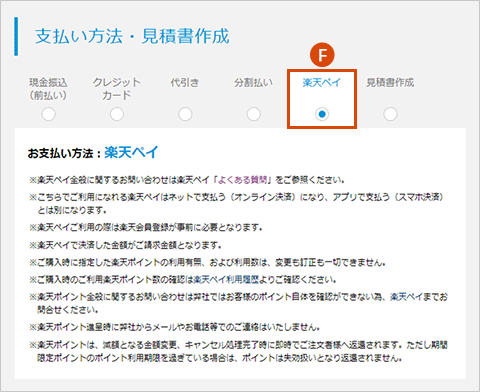Select the 楽天ペイ radio button

pos(322,114)
